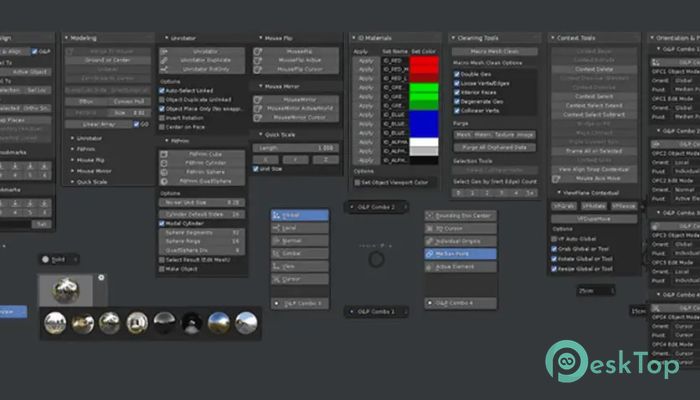Choose Active Element pivot
700x400 pixels.
click(460, 267)
